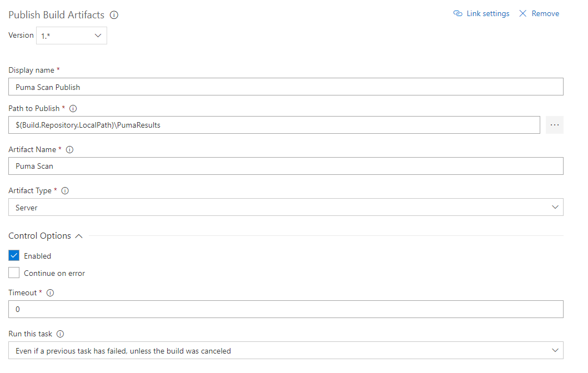Browse for a publish path using ellipsis button
Screen dimensions: 588x373
pyautogui.click(x=554, y=125)
